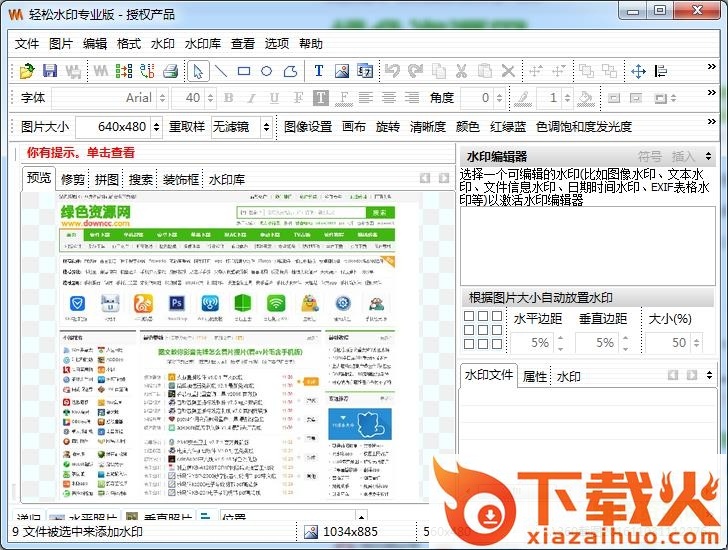The width and height of the screenshot is (728, 550).
Task: Check the middle-right watermark placement box
Action: click(x=497, y=330)
